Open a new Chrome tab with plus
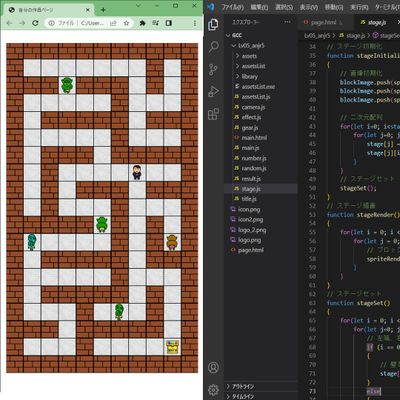Image resolution: width=400 pixels, height=400 pixels. pyautogui.click(x=103, y=10)
